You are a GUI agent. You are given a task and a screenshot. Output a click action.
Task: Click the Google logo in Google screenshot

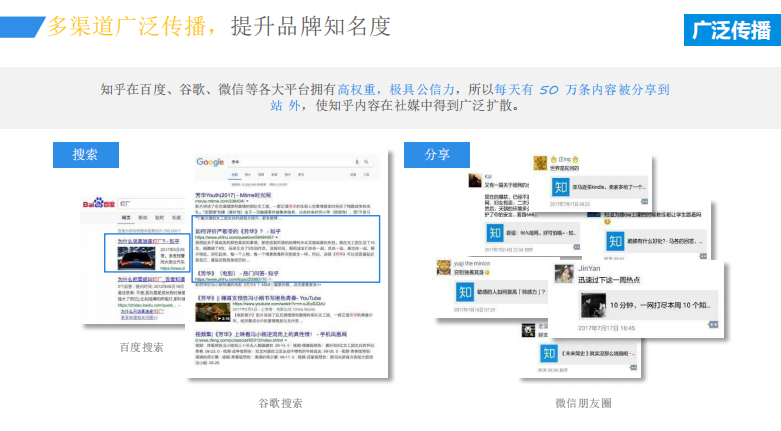point(210,162)
